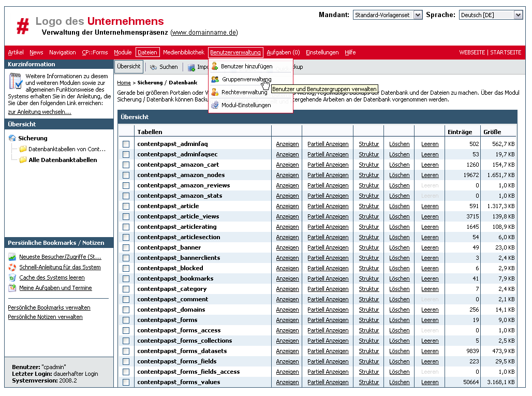Open the Mandant dropdown

tap(388, 15)
